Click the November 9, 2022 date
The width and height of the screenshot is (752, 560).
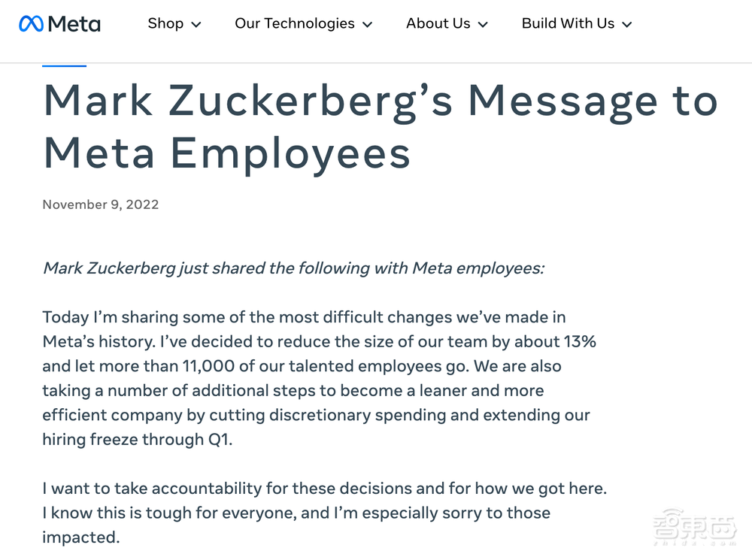(101, 204)
